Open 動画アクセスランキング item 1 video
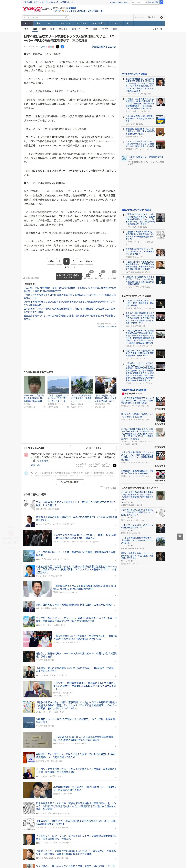This screenshot has width=186, height=868. tap(160, 304)
